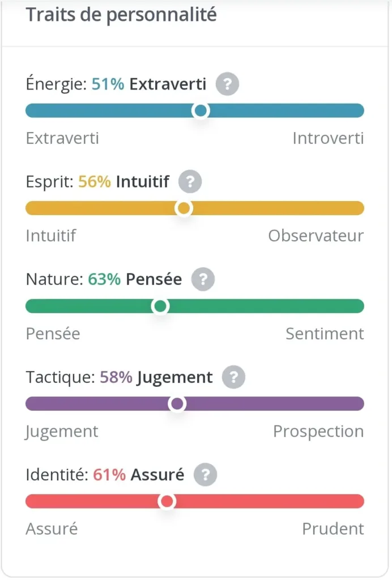The image size is (392, 580).
Task: Click the question mark next to Esprit Intuitif
Action: click(190, 182)
